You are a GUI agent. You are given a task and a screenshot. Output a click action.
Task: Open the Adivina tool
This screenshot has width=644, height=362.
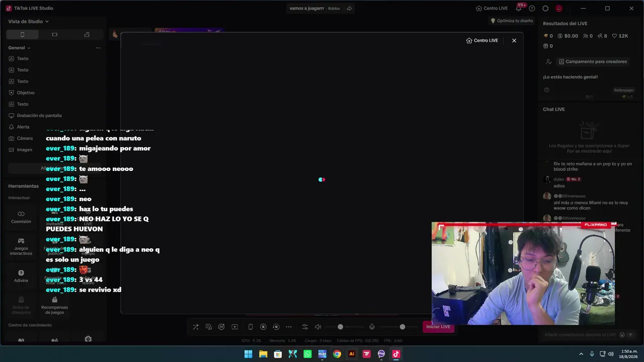(x=21, y=276)
